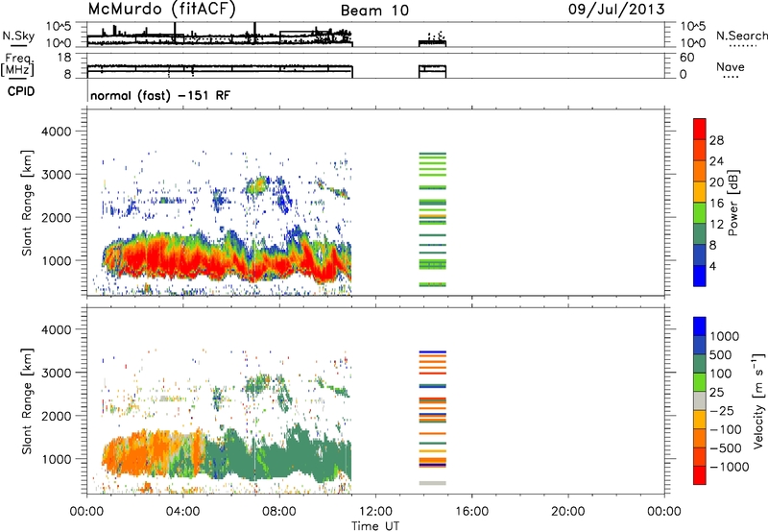Click the '08:00' time axis label
Image resolution: width=768 pixels, height=532 pixels.
[279, 512]
